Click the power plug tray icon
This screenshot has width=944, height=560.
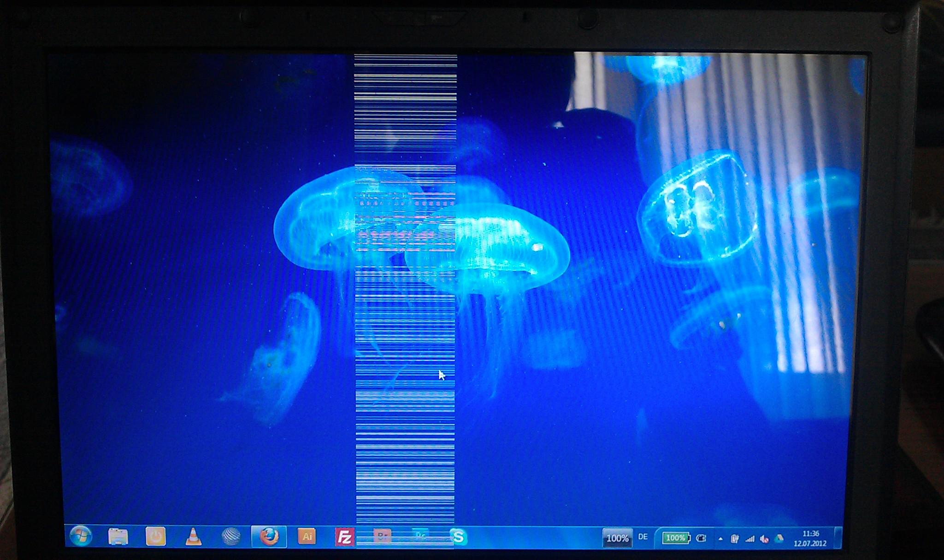click(701, 538)
